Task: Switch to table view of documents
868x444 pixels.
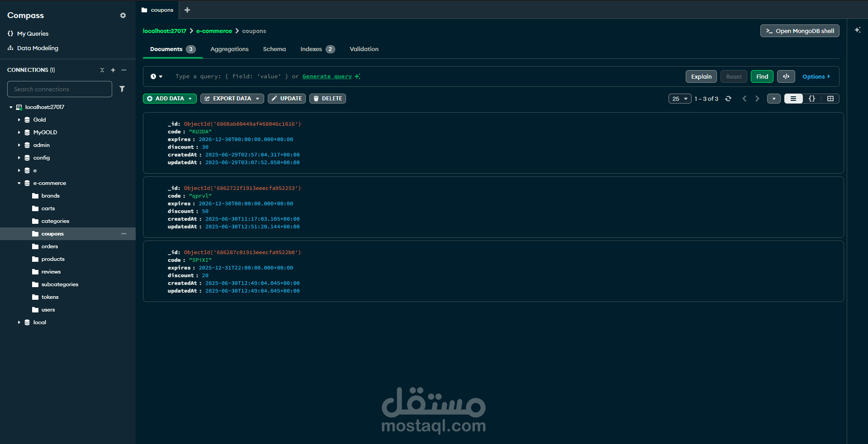Action: (830, 99)
